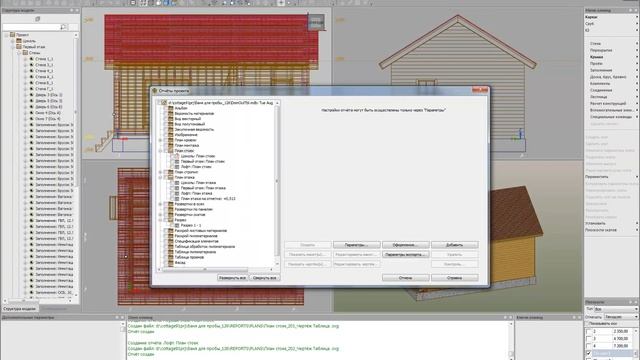Click the Справка button in the reports dialog
Viewport: 640px width, 360px height.
click(x=454, y=278)
